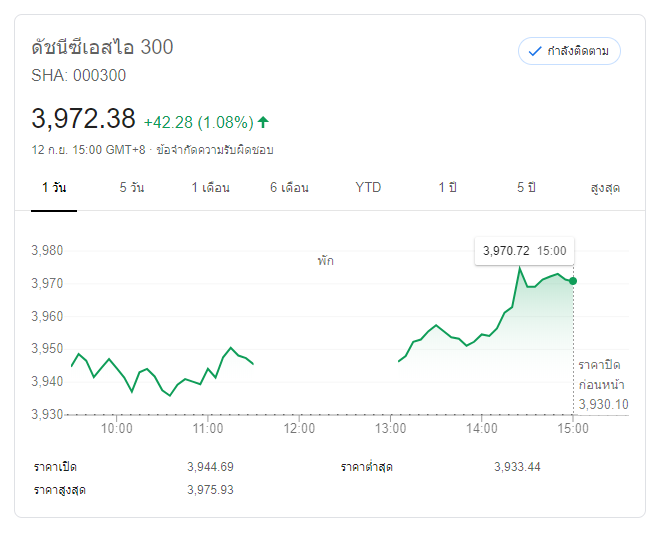Viewport: 657px width, 535px height.
Task: Click the green endpoint dot on chart
Action: (x=573, y=281)
